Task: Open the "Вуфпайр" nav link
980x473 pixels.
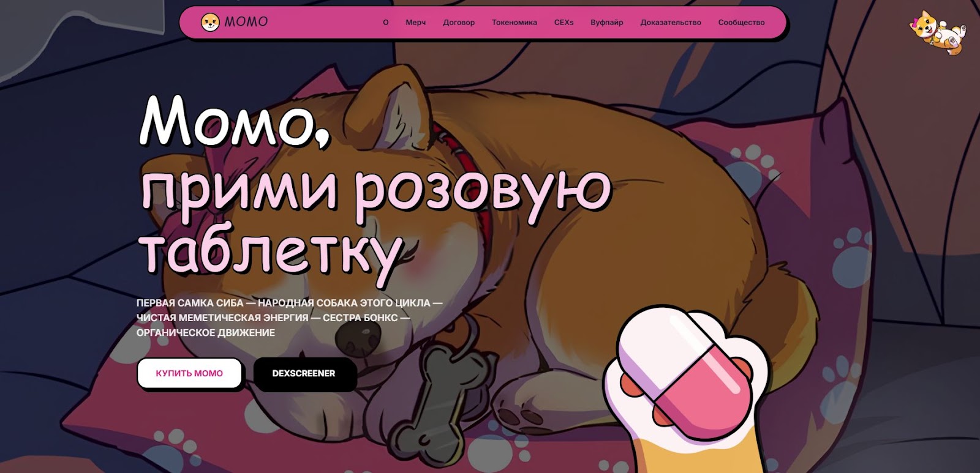Action: [606, 23]
